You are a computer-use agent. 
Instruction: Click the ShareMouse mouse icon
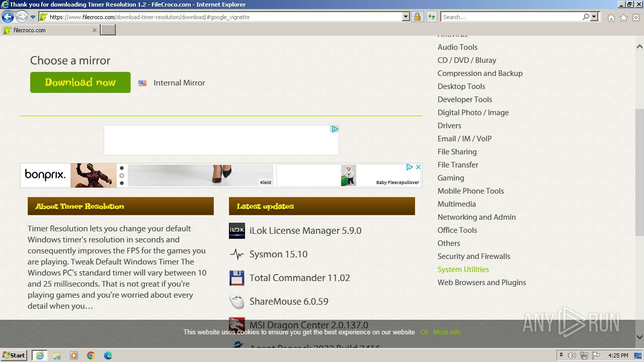(x=237, y=302)
